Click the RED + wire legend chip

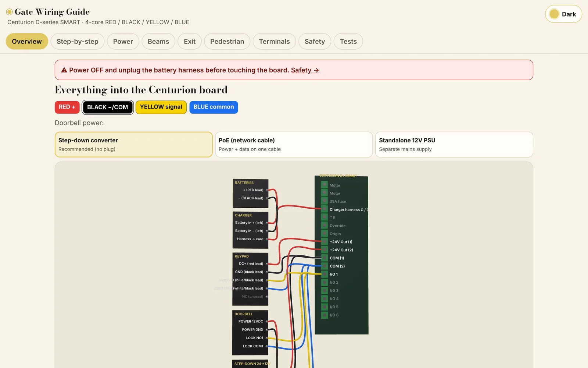pos(67,107)
